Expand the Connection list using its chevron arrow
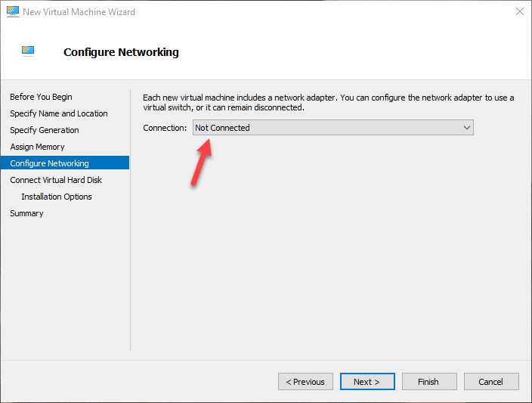The width and height of the screenshot is (532, 403). [x=467, y=128]
